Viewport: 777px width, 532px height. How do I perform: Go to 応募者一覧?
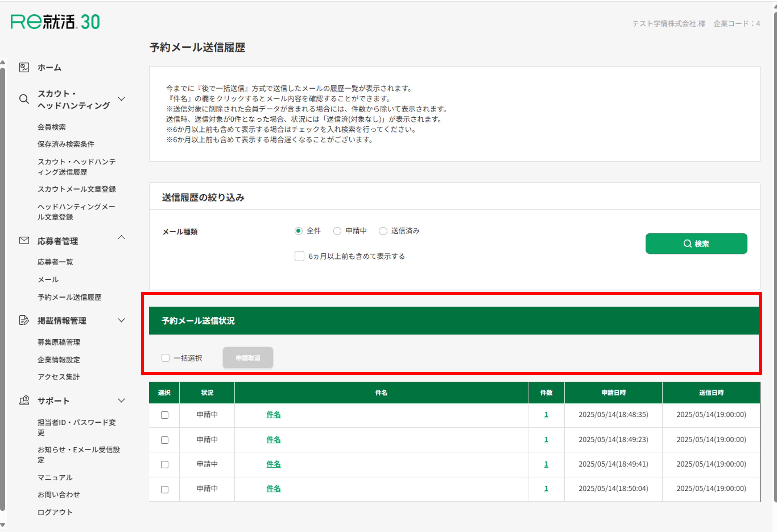point(55,262)
